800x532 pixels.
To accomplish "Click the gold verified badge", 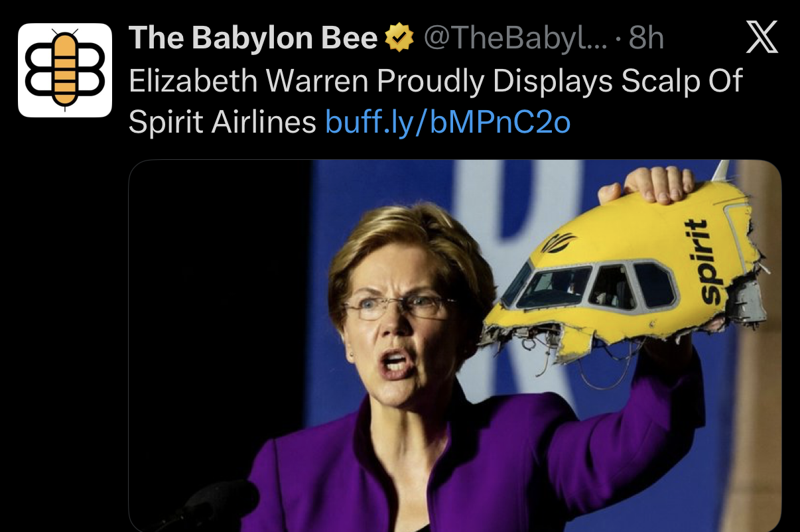I will [400, 39].
